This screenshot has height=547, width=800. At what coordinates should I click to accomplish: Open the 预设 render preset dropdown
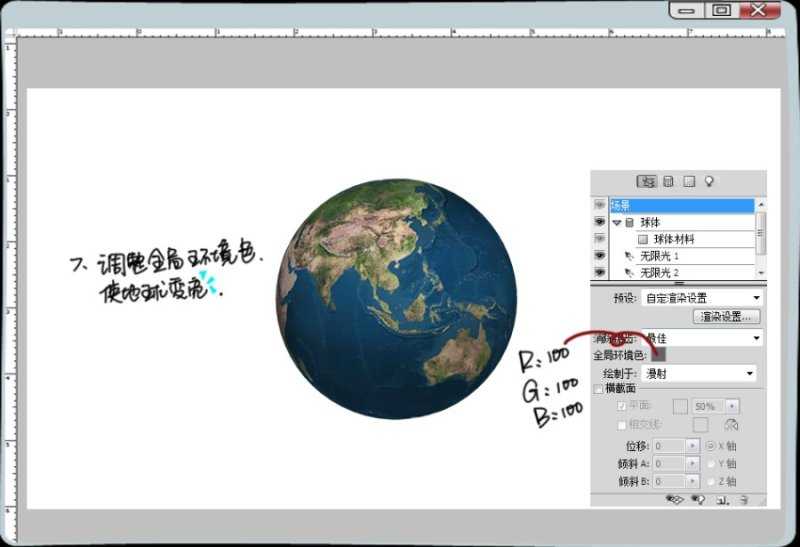coord(702,298)
